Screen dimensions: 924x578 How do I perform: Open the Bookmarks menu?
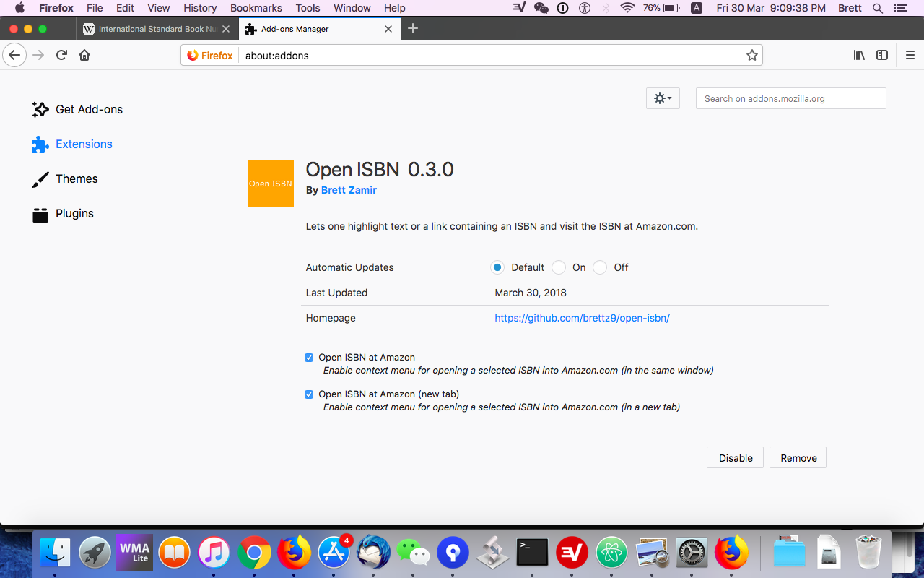pos(256,8)
